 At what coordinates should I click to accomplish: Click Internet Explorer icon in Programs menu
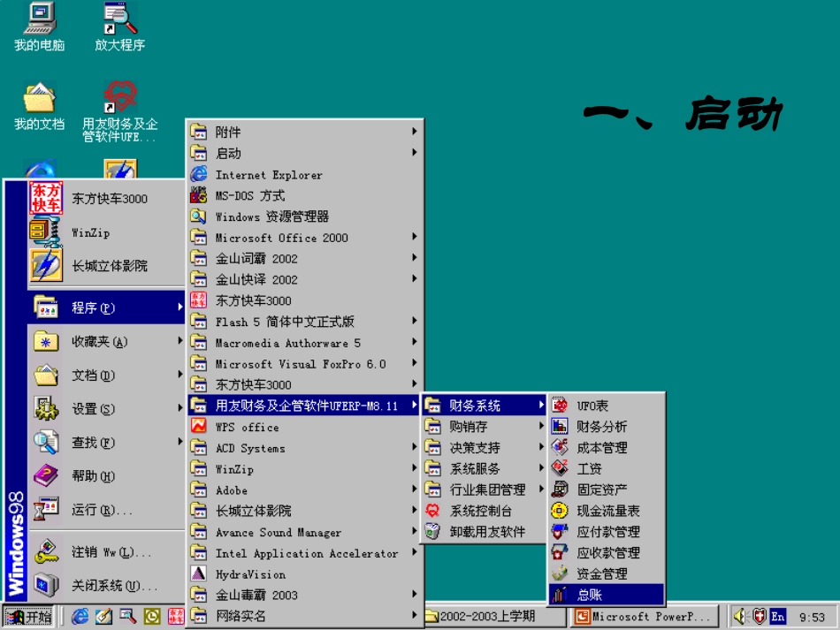[199, 174]
